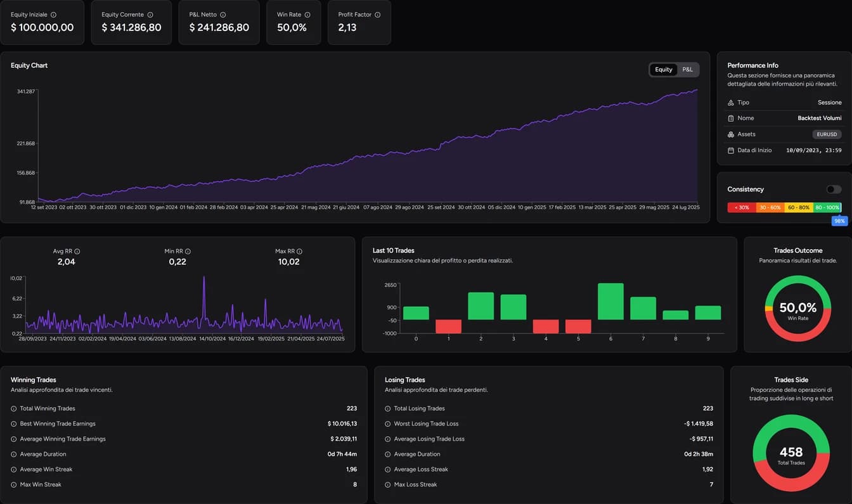852x504 pixels.
Task: Click the icon beside Average Losing Trade Loss
Action: click(388, 439)
